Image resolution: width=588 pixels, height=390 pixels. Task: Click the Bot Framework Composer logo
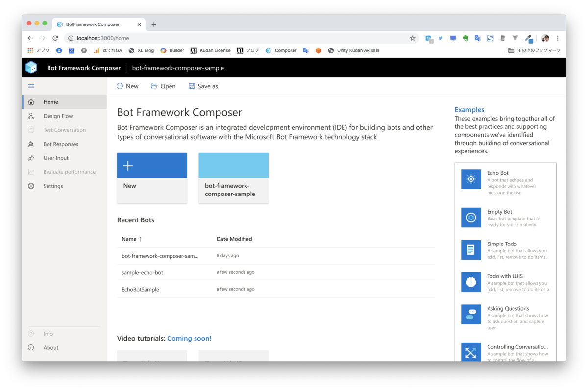click(31, 68)
